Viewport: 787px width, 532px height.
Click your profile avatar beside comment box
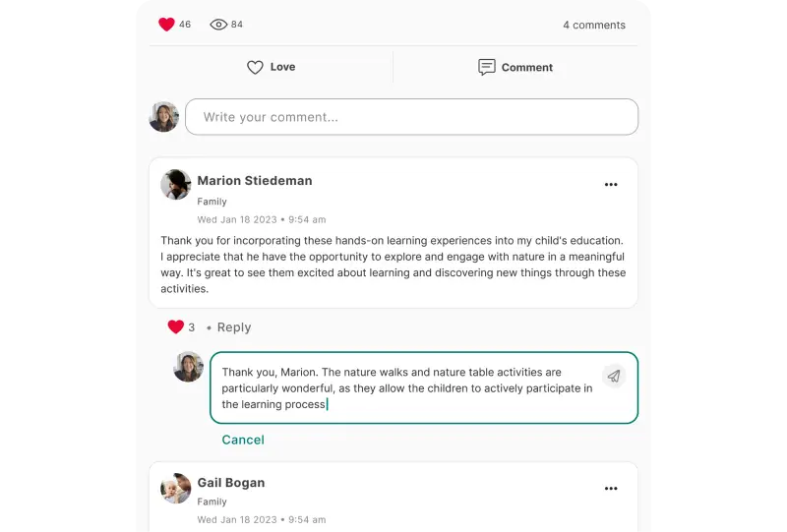[164, 117]
